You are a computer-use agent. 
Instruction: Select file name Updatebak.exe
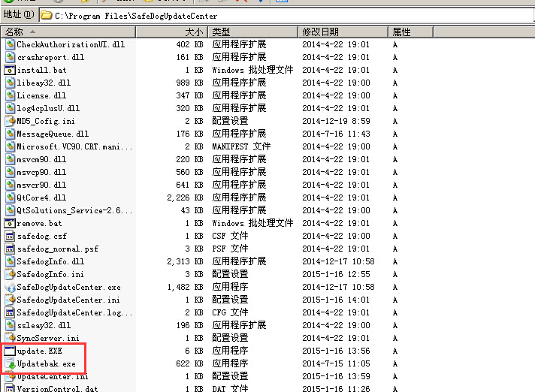(47, 363)
